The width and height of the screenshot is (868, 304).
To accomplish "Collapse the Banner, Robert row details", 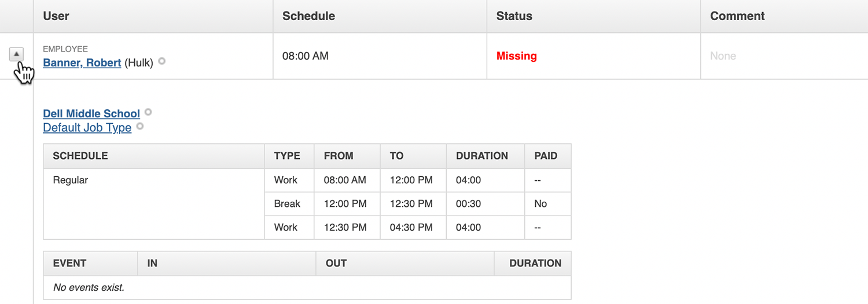I will pyautogui.click(x=17, y=54).
